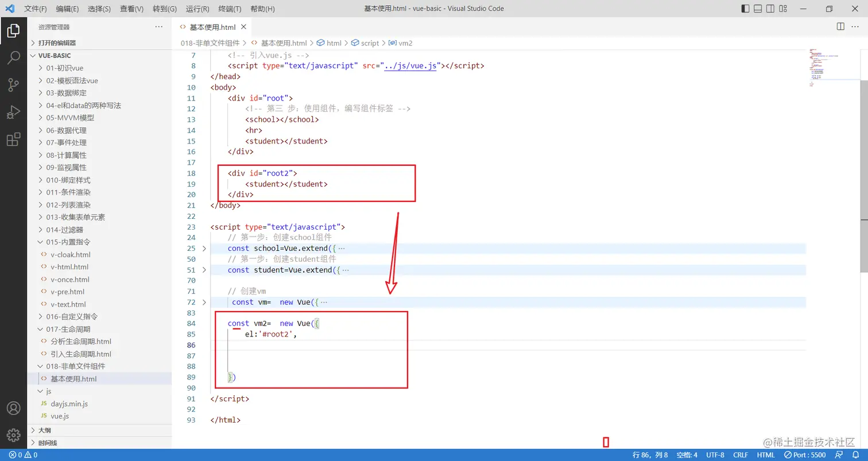Expand the 大纲 outline section

tap(99, 431)
